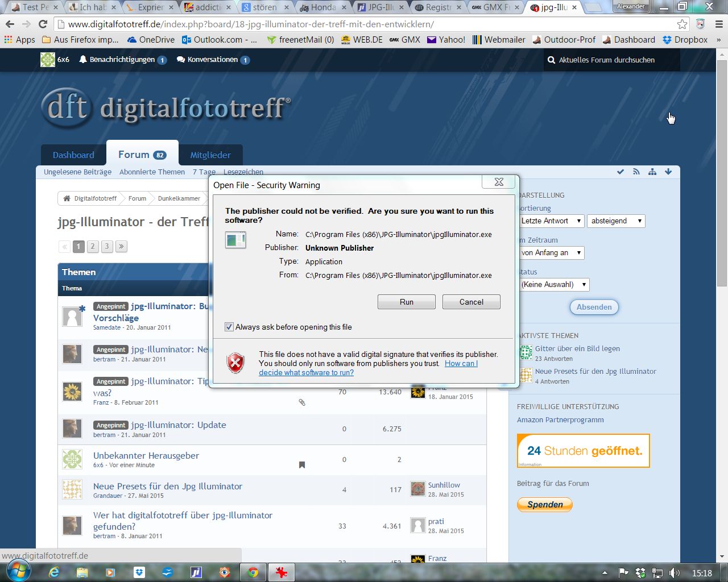Cancel the security warning dialog

click(x=471, y=302)
